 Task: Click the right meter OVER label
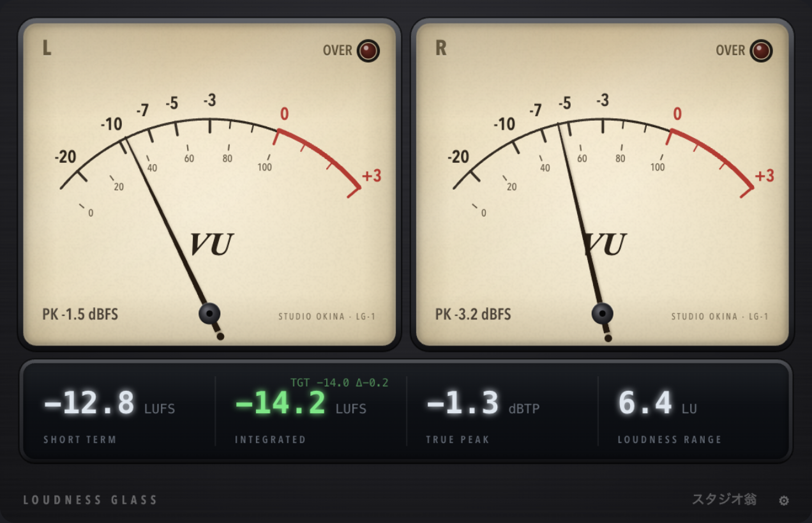pos(730,50)
